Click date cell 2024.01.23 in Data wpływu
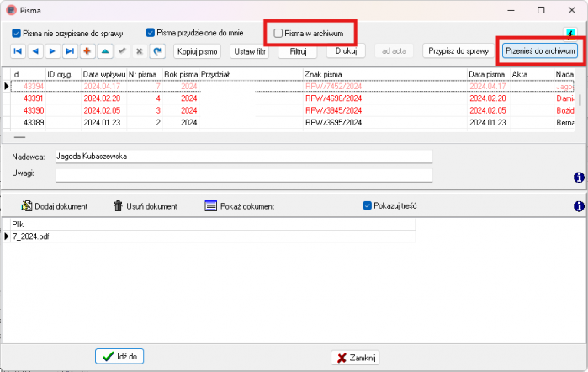The height and width of the screenshot is (372, 588). click(x=102, y=122)
